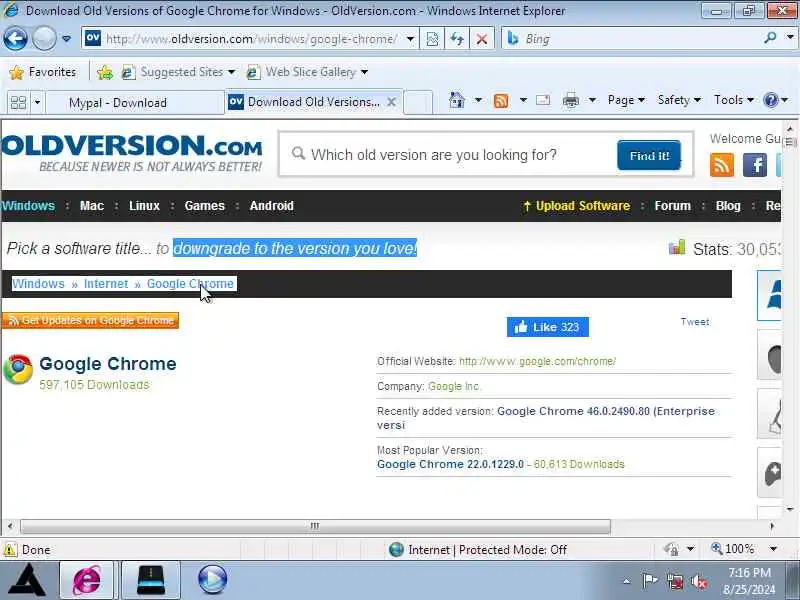
Task: Click the browser Back arrow button
Action: tap(15, 39)
